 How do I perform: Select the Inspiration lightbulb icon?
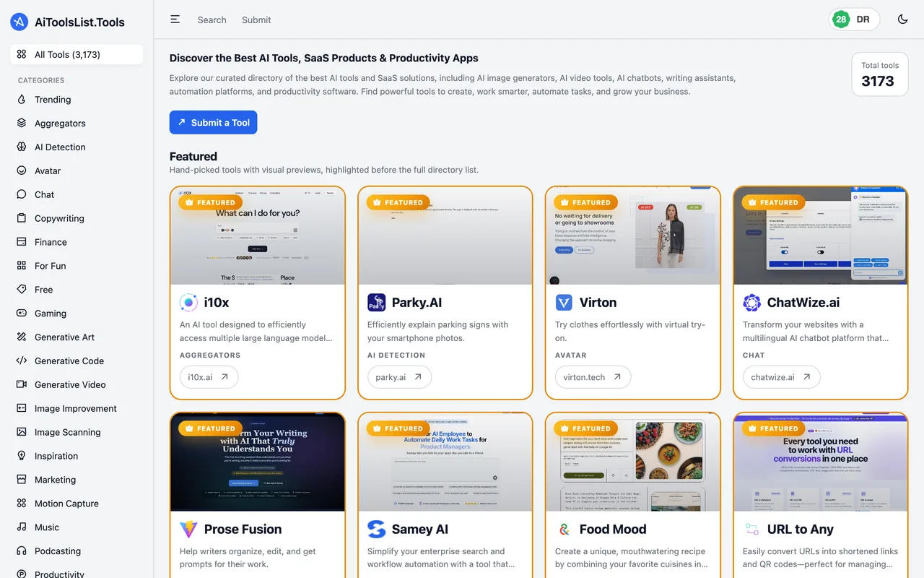tap(22, 456)
